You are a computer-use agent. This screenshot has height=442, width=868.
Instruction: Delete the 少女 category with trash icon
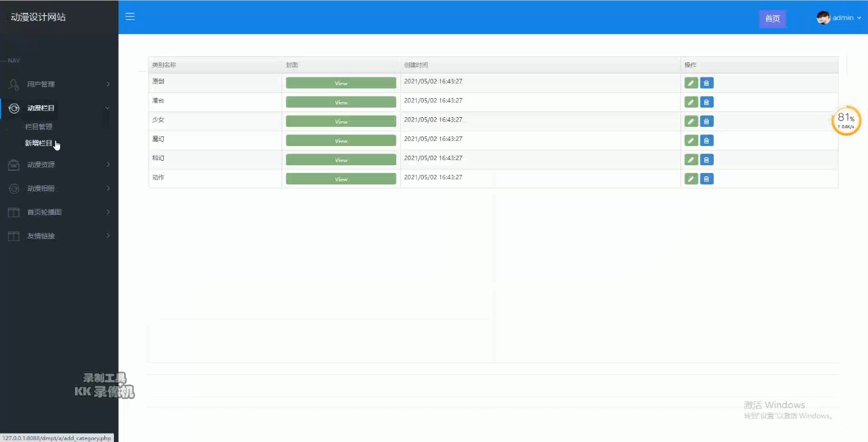pyautogui.click(x=707, y=122)
